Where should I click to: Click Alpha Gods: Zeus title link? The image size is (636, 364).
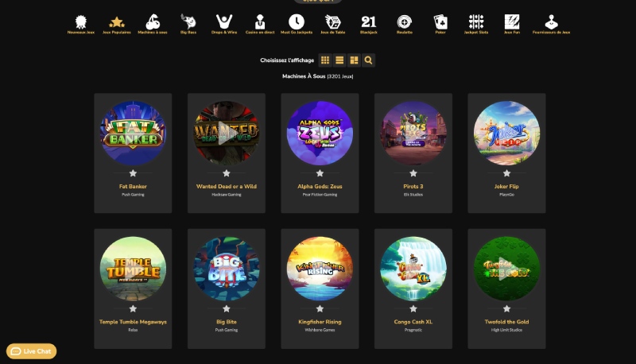320,187
